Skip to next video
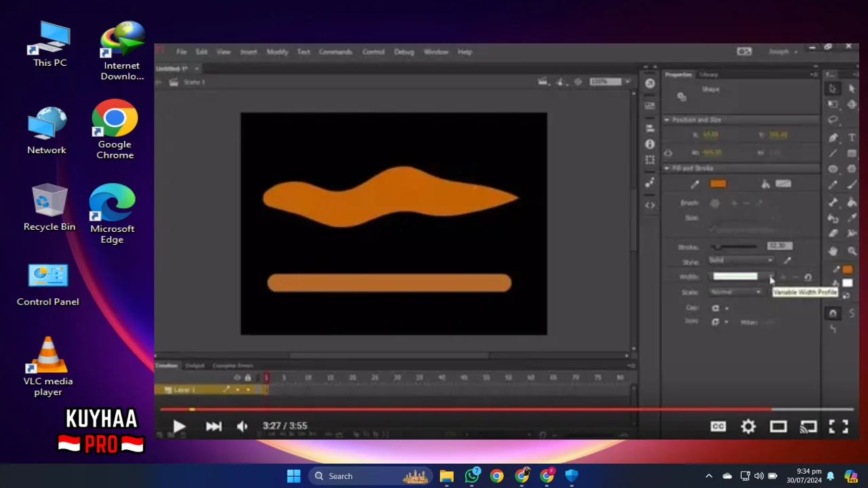This screenshot has height=488, width=868. (x=214, y=426)
